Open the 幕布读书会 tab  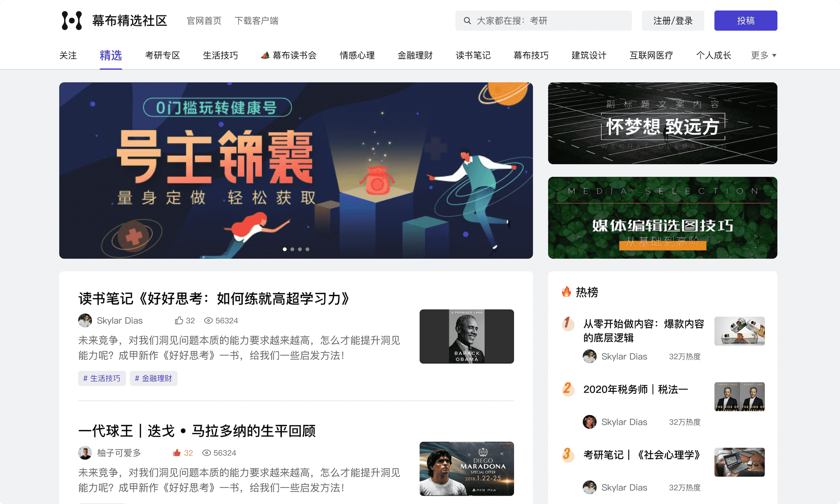click(289, 55)
